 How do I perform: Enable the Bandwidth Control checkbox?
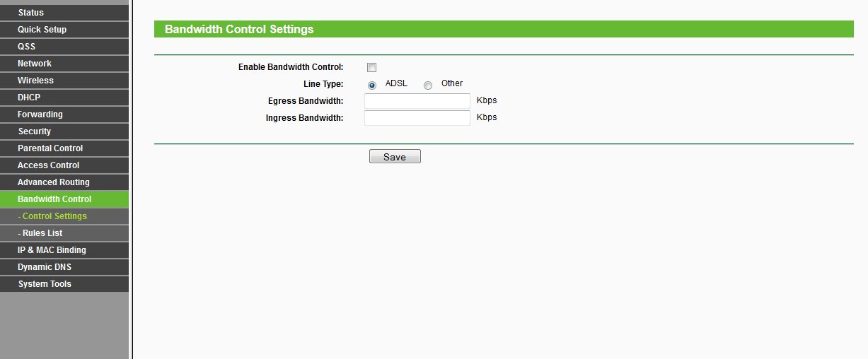point(371,68)
